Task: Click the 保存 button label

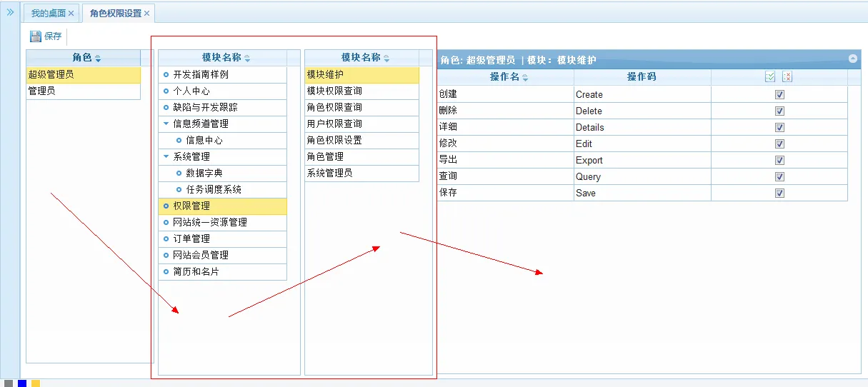Action: 53,36
